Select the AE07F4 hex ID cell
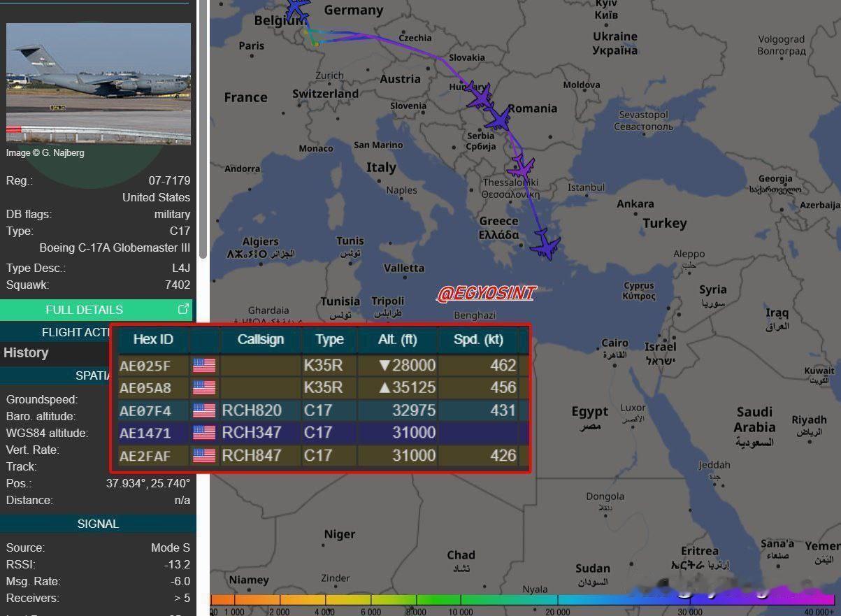This screenshot has width=841, height=616. point(145,410)
